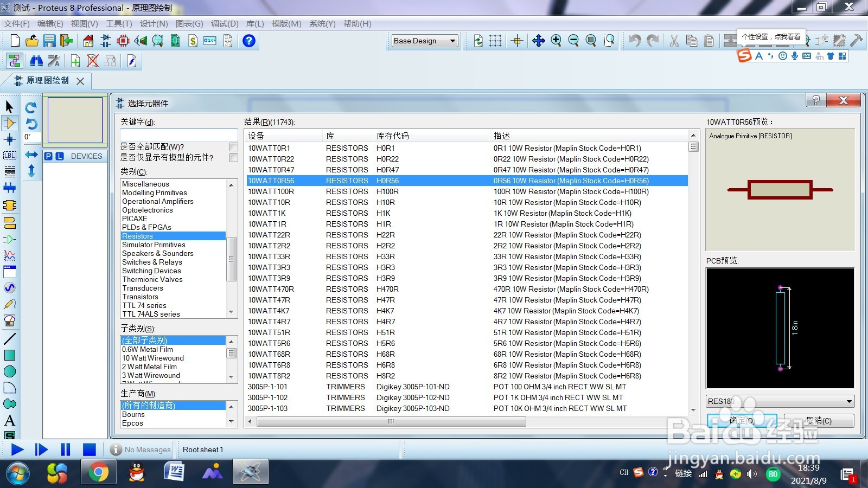Select the arrow selection mode tool
This screenshot has height=488, width=868.
pyautogui.click(x=9, y=106)
